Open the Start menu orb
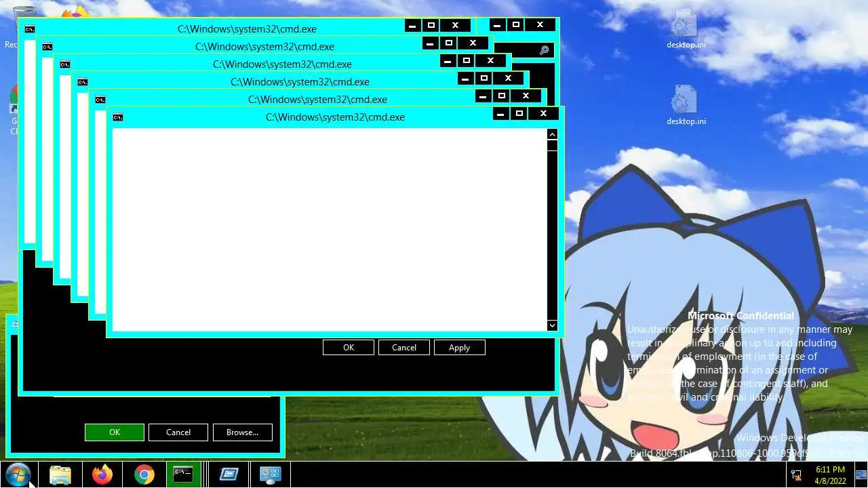Viewport: 868px width, 488px height. click(x=18, y=474)
